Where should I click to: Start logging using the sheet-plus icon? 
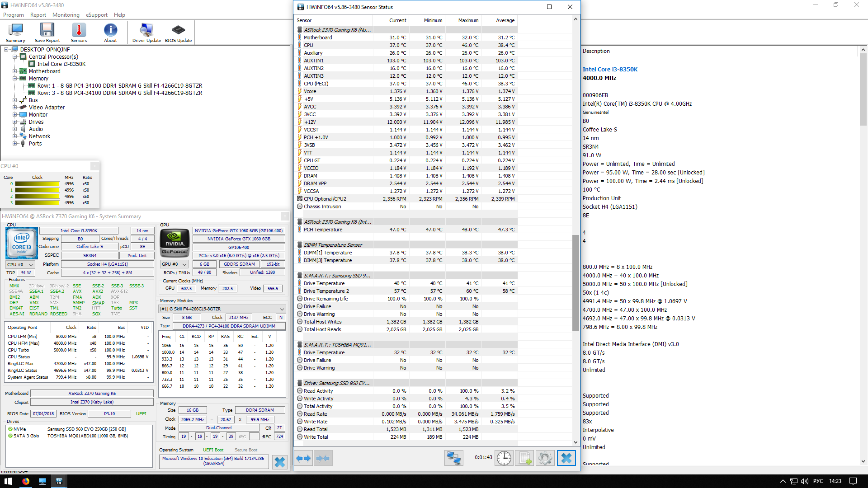tap(524, 458)
